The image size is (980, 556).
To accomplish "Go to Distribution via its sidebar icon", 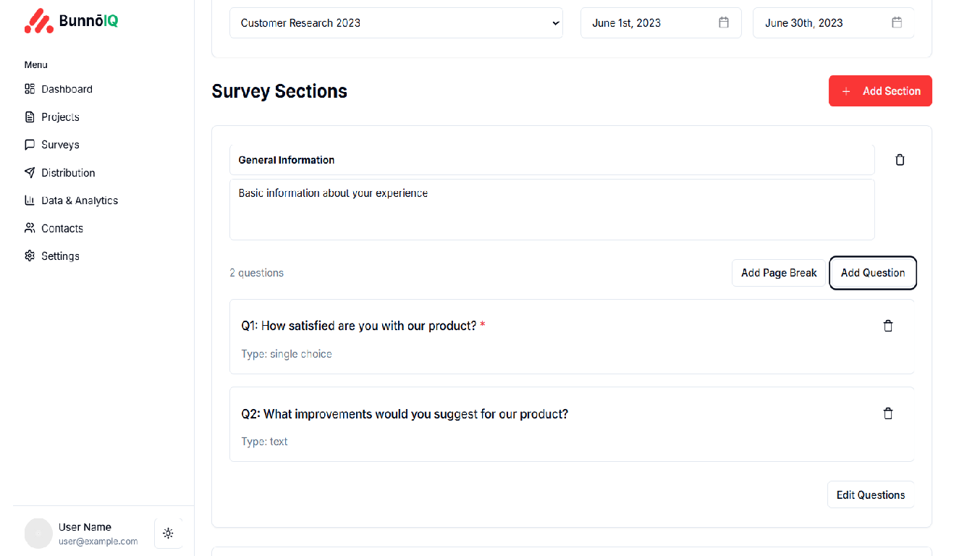I will (30, 172).
